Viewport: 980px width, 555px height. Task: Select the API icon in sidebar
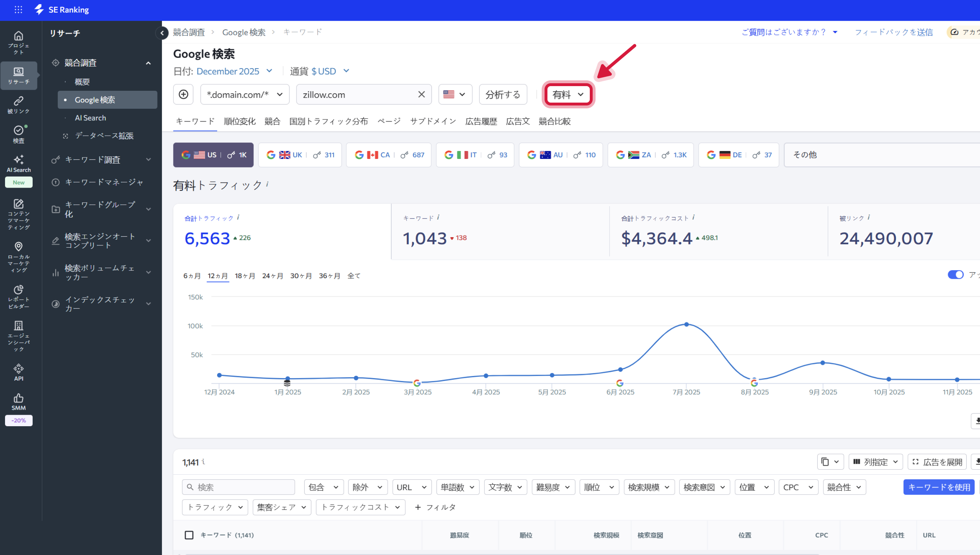pyautogui.click(x=18, y=372)
